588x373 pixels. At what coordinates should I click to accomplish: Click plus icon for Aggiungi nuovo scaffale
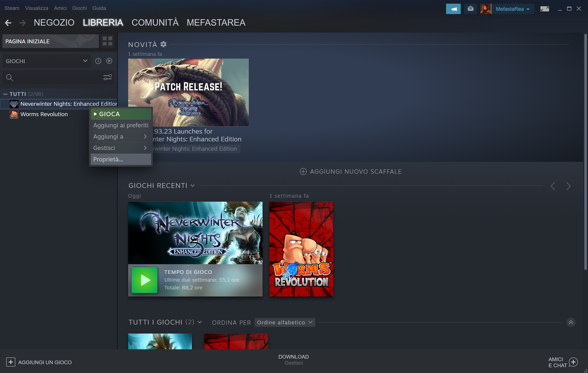303,172
